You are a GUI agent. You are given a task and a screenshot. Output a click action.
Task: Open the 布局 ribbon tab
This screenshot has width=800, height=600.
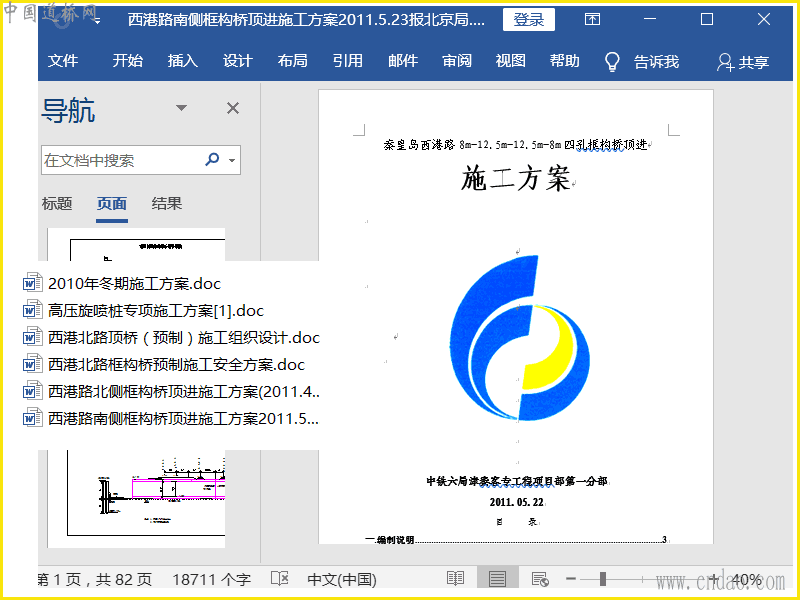tap(293, 61)
